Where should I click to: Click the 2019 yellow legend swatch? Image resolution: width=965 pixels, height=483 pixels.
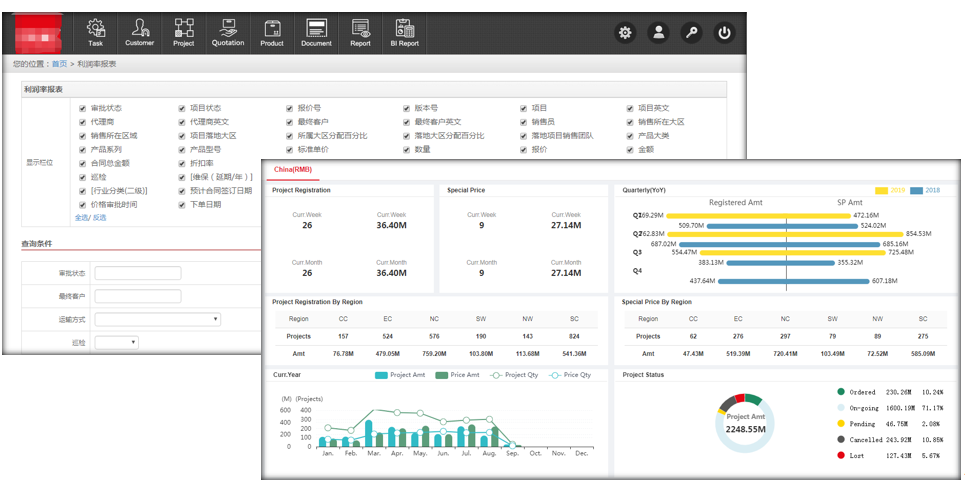click(882, 191)
